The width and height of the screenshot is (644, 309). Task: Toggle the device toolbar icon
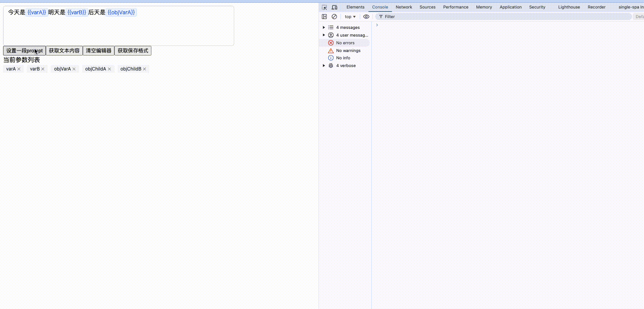(334, 7)
